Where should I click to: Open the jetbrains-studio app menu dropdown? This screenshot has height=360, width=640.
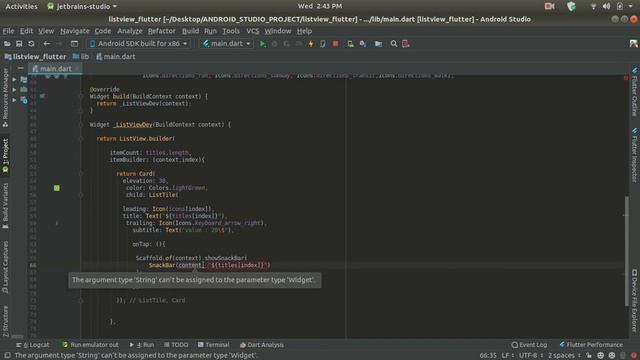pyautogui.click(x=82, y=6)
